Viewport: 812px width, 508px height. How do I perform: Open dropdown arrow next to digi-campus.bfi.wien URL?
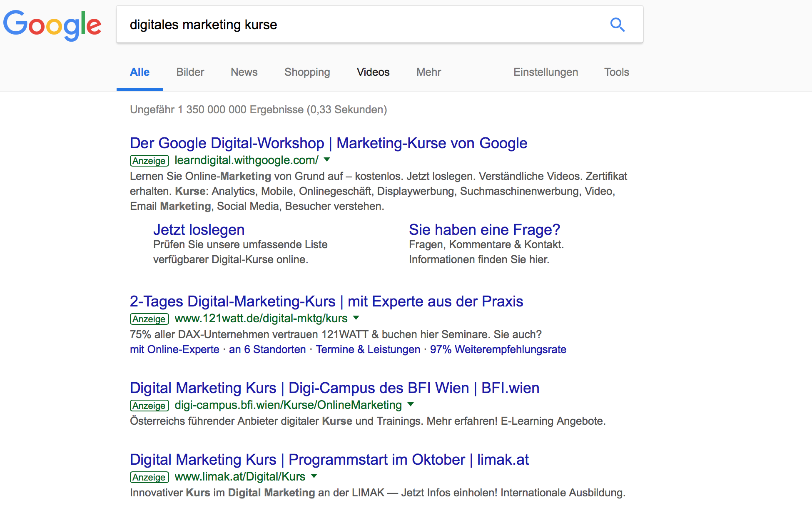[411, 404]
